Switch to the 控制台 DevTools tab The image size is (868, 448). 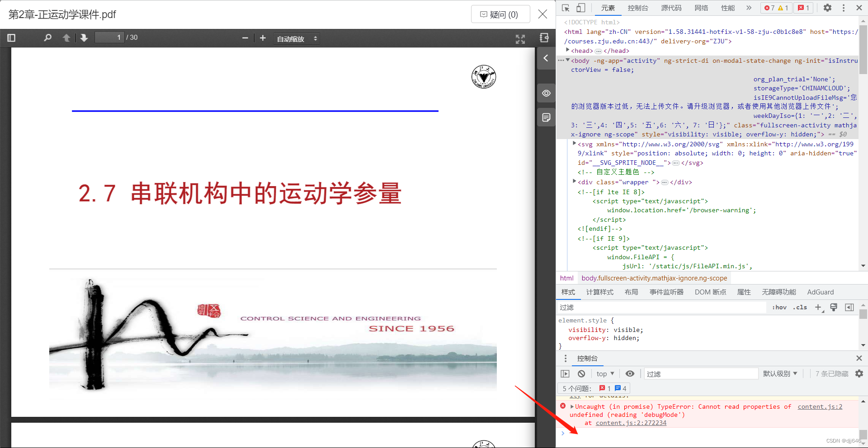click(x=638, y=8)
